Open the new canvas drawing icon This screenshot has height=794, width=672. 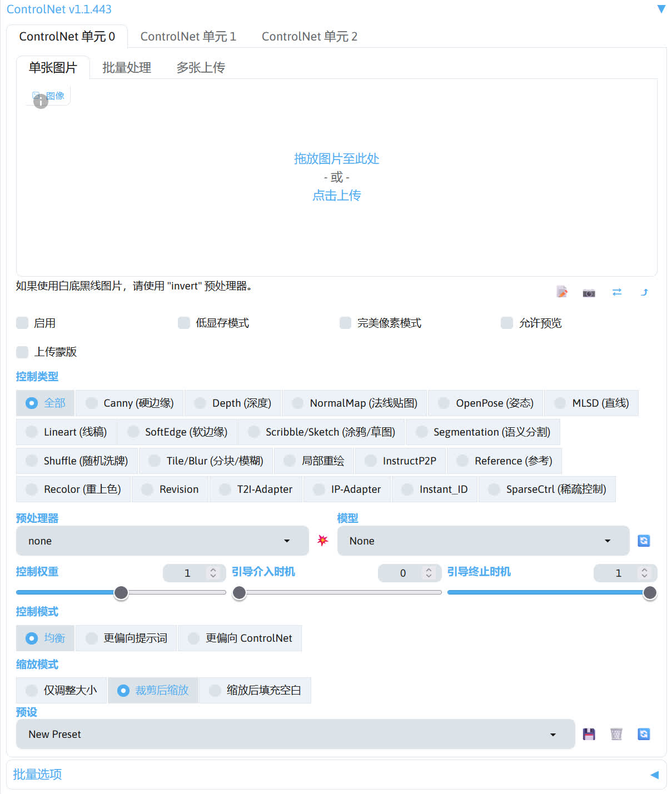(x=561, y=291)
